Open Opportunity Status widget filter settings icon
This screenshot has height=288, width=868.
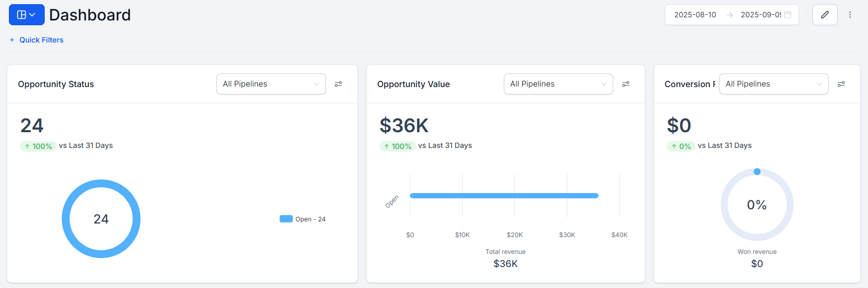pos(338,84)
